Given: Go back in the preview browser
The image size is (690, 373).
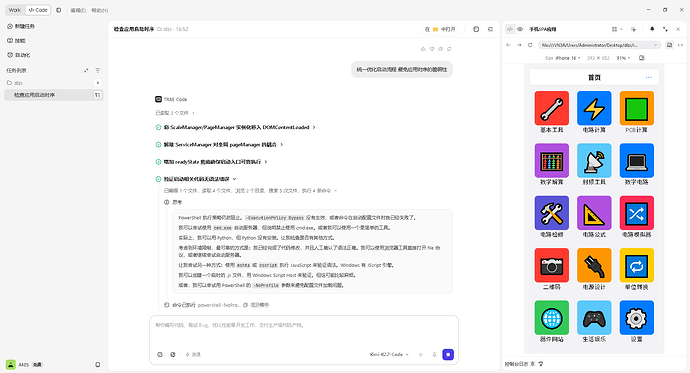Looking at the screenshot, I should pos(509,45).
